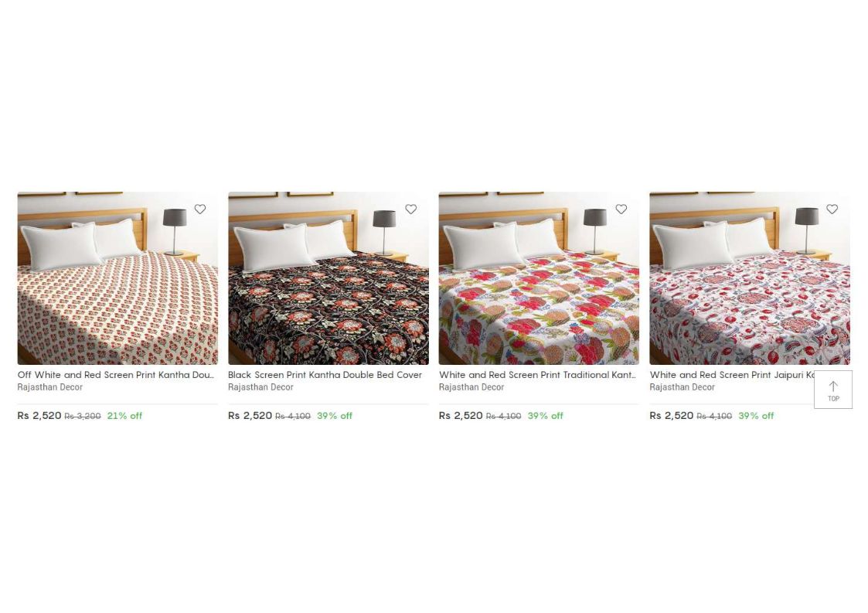Open Black Screen Print bed cover image
Screen dimensions: 868x613
(x=328, y=278)
